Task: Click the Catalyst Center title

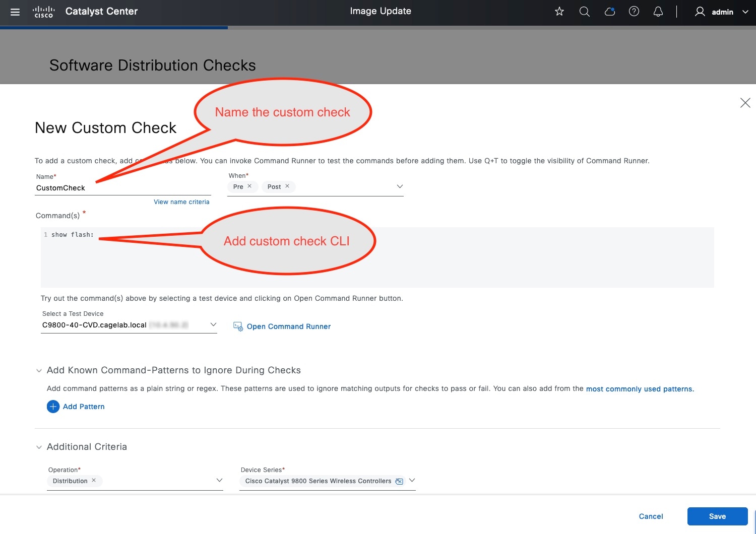Action: tap(101, 12)
